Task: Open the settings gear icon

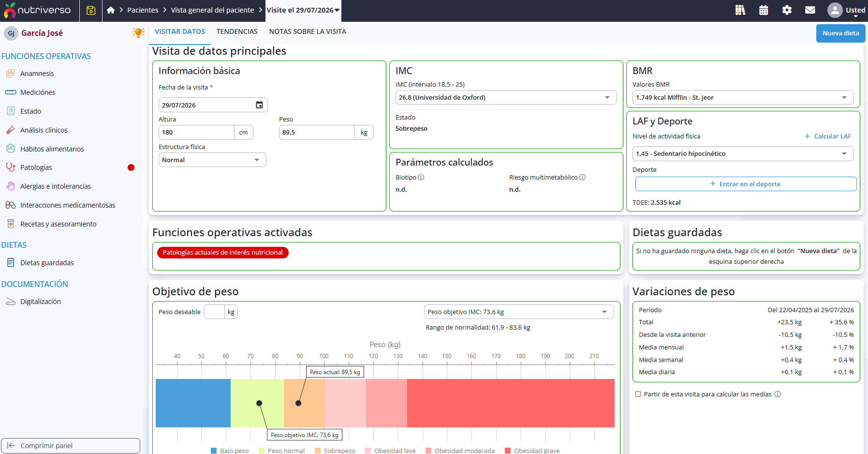Action: (x=787, y=10)
